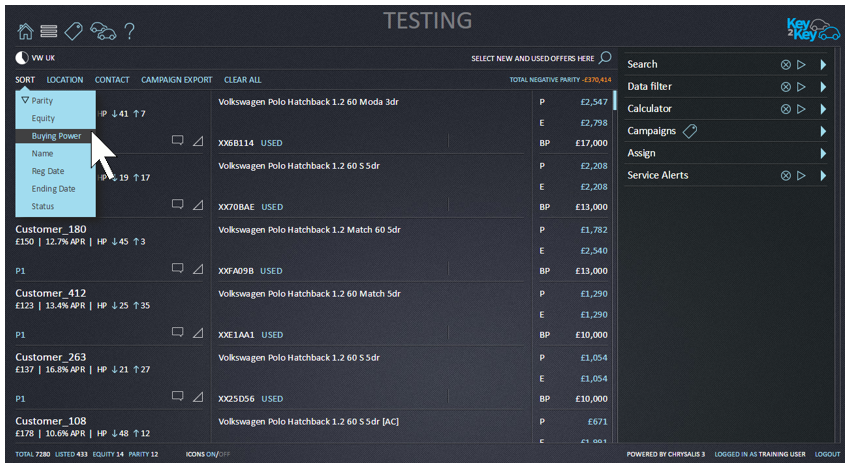Image resolution: width=848 pixels, height=466 pixels.
Task: Clear the Search panel with its X icon
Action: pyautogui.click(x=786, y=64)
